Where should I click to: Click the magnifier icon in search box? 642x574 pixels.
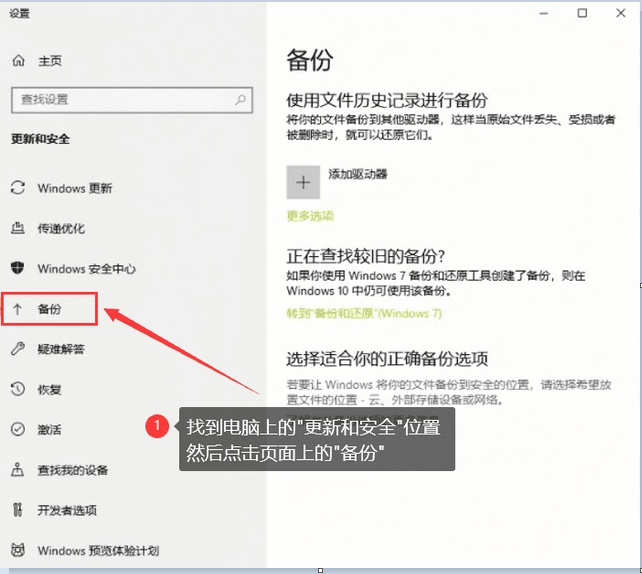240,99
